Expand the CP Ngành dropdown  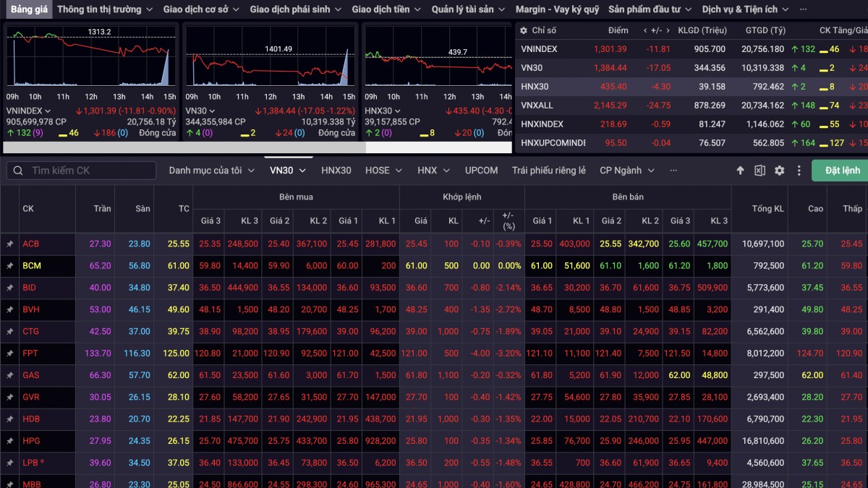pos(626,171)
